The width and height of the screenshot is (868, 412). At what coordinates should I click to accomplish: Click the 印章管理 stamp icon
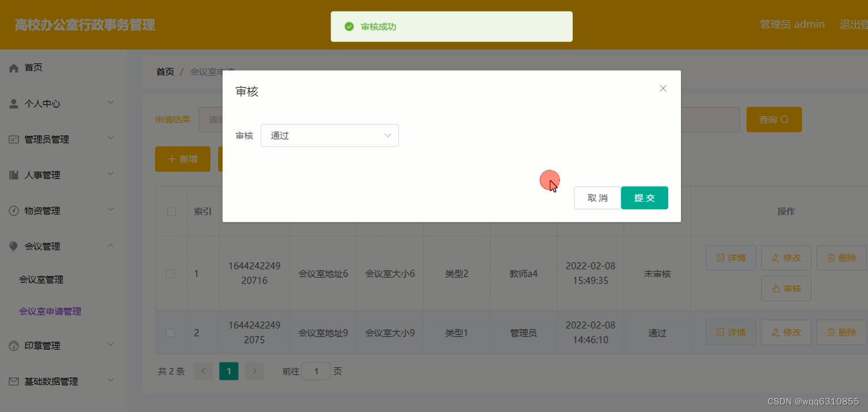click(x=14, y=346)
